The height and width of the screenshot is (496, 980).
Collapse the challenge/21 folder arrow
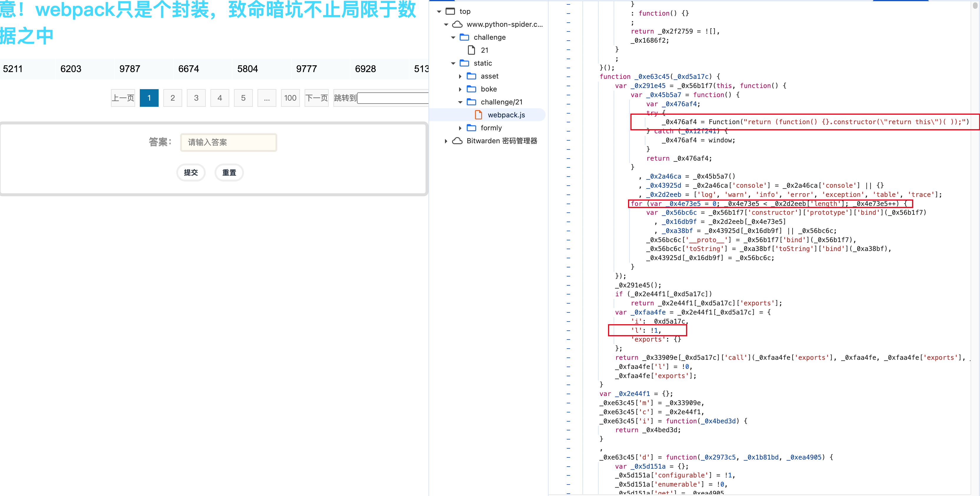[x=460, y=102]
